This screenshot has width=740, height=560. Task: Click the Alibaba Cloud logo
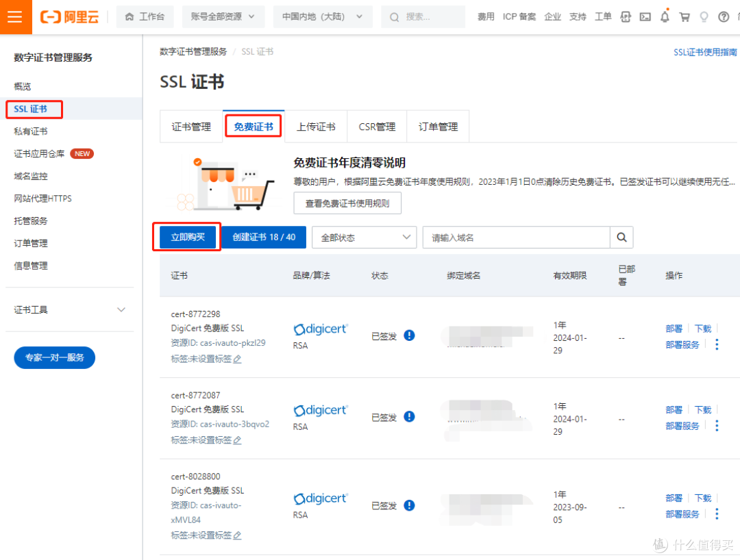70,17
